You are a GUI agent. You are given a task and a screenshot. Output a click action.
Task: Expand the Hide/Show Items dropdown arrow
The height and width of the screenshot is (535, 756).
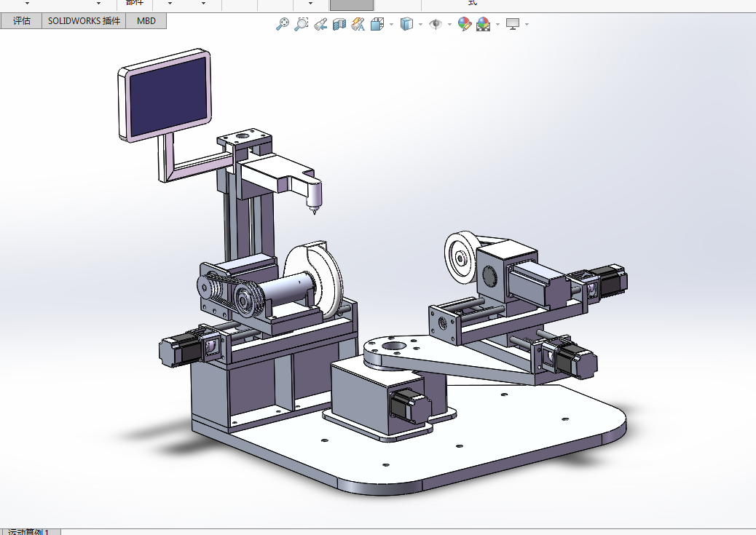(449, 24)
